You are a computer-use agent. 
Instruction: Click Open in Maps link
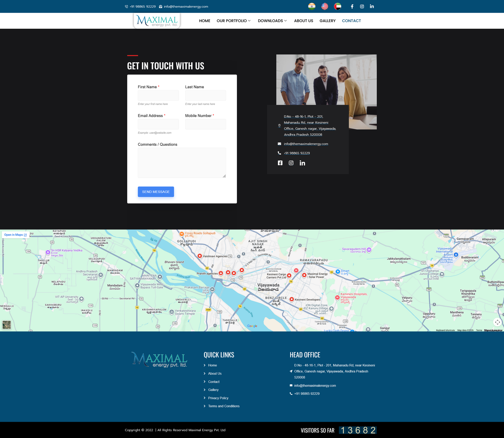15,235
